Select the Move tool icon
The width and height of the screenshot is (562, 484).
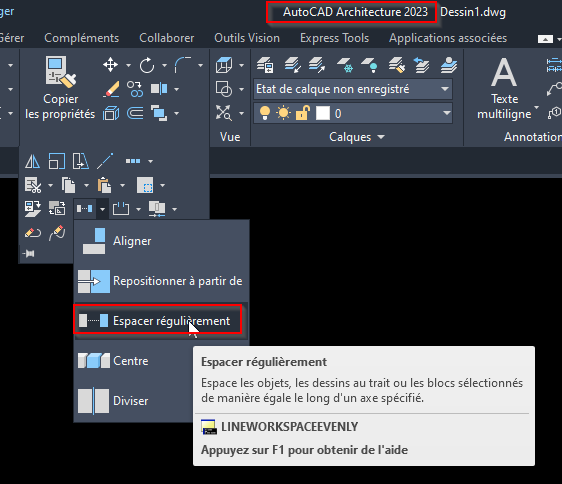pyautogui.click(x=110, y=65)
